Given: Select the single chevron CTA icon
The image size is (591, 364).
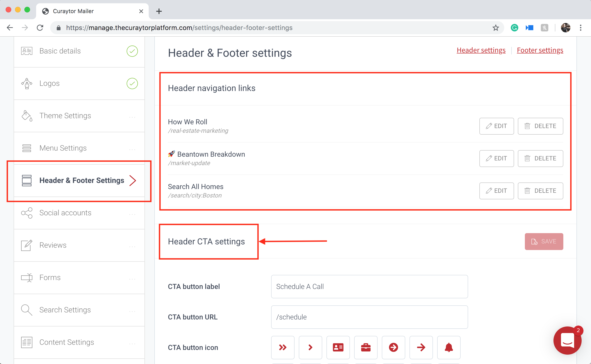Looking at the screenshot, I should [x=310, y=347].
